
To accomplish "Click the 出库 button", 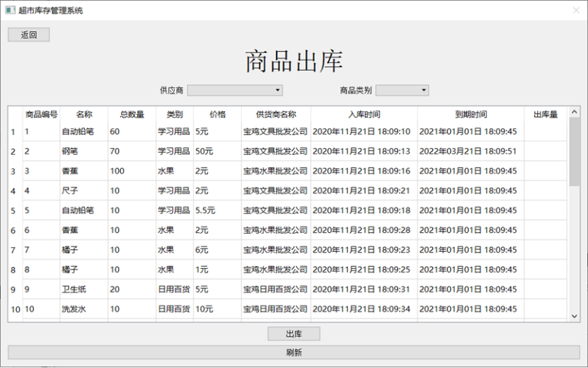I will (x=294, y=334).
